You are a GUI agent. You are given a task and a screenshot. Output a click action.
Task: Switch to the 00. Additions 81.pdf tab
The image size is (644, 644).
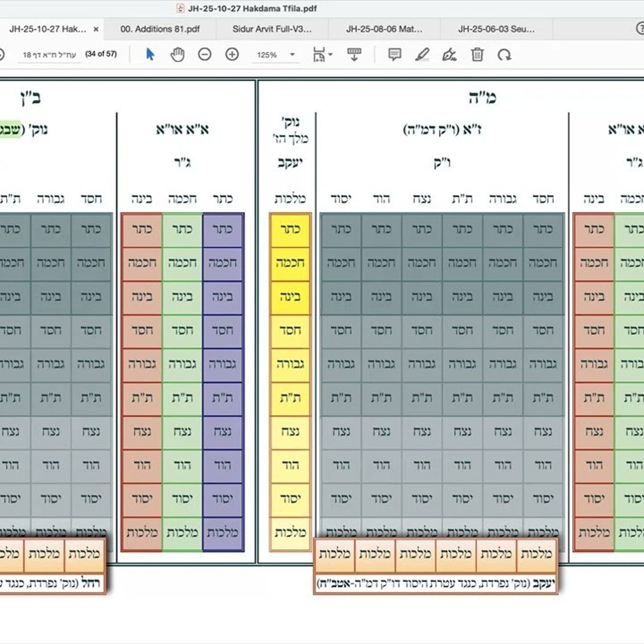[160, 29]
